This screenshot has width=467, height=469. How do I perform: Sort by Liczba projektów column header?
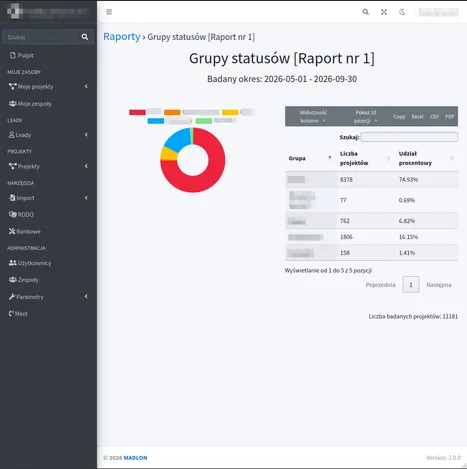tap(365, 158)
